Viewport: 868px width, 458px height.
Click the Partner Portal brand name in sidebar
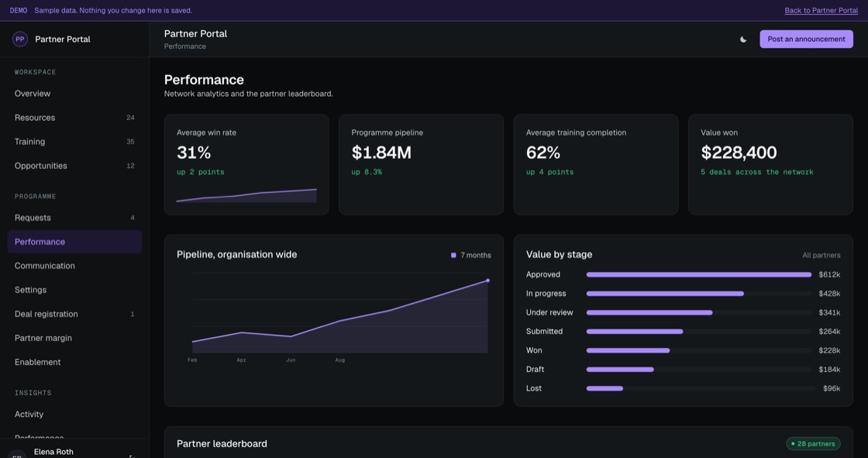[x=63, y=40]
